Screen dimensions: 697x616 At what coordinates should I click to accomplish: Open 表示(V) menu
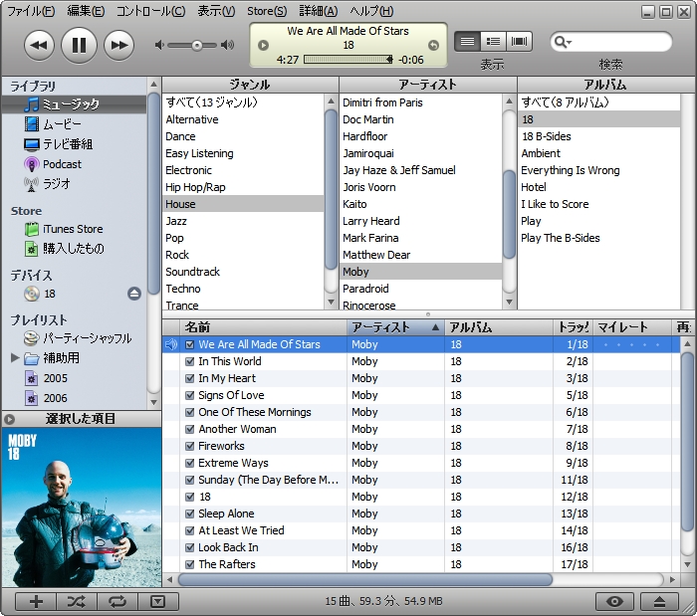216,11
